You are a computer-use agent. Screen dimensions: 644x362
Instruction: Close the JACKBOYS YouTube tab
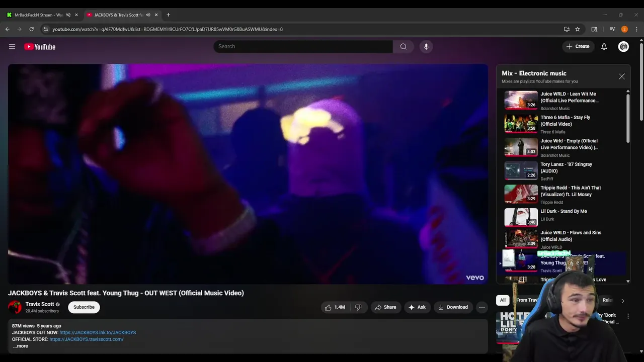coord(156,15)
